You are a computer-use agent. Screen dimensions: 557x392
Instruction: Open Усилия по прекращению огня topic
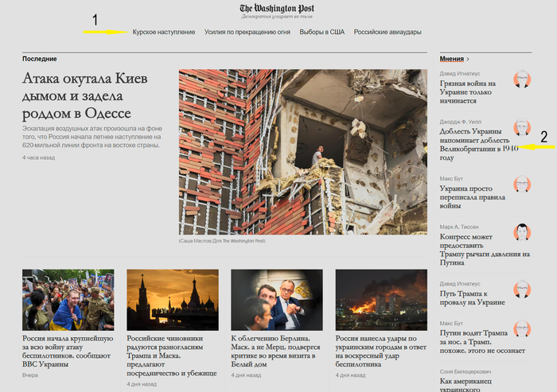pyautogui.click(x=247, y=32)
